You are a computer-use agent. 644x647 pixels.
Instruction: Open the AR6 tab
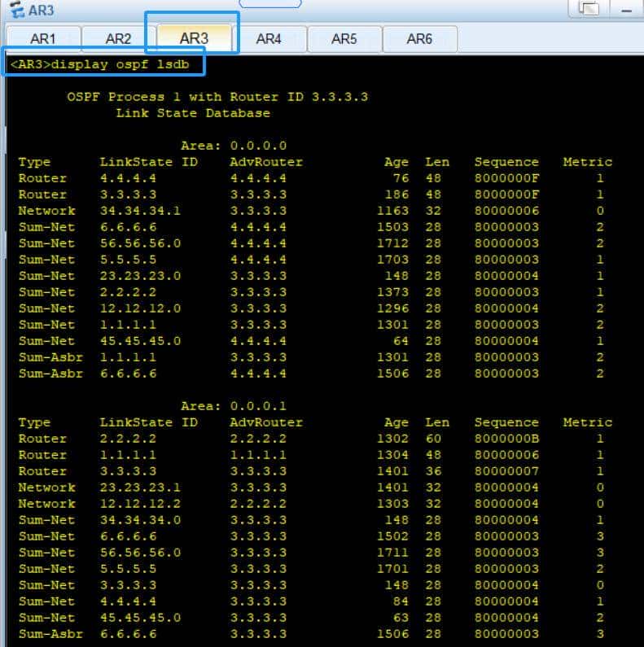[419, 39]
